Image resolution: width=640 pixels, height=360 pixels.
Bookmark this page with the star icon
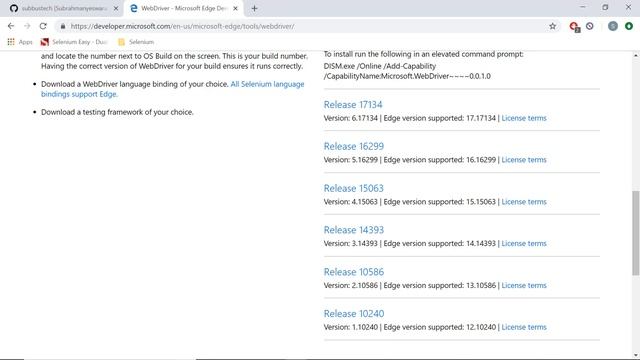(x=552, y=26)
